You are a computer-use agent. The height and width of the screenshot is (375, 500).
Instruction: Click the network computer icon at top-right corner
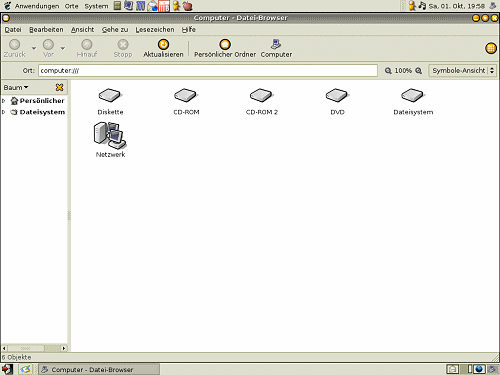coord(493,6)
